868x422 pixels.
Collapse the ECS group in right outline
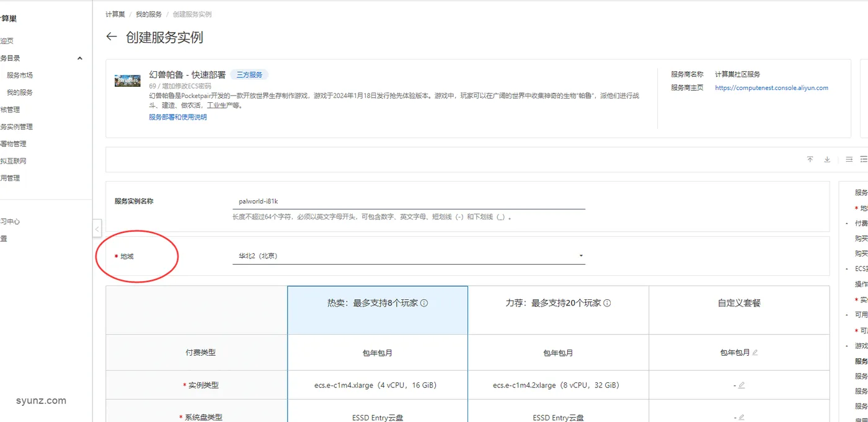coord(847,269)
